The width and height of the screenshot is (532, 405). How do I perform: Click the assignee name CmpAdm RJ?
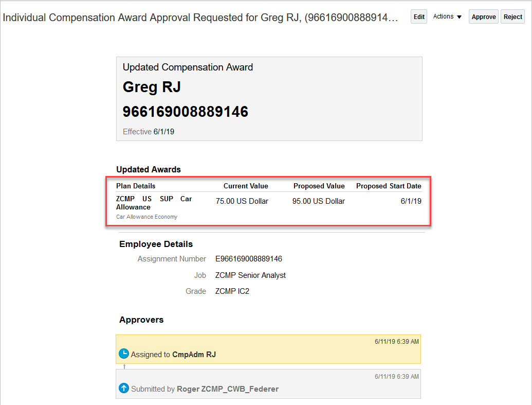click(x=194, y=355)
